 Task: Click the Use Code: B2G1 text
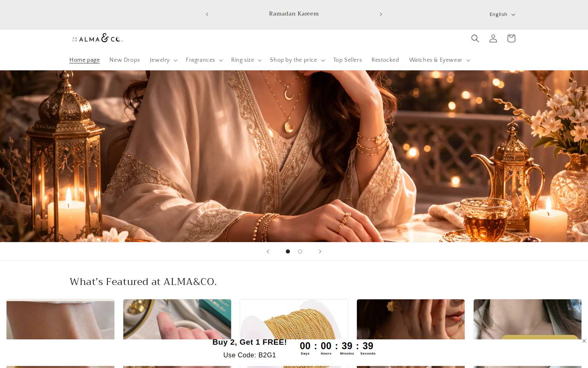point(249,355)
